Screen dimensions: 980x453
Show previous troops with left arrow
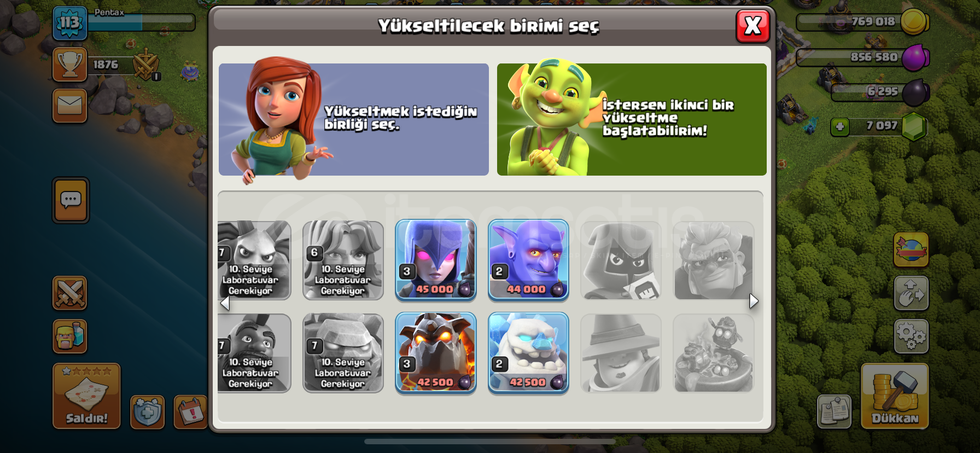point(225,303)
